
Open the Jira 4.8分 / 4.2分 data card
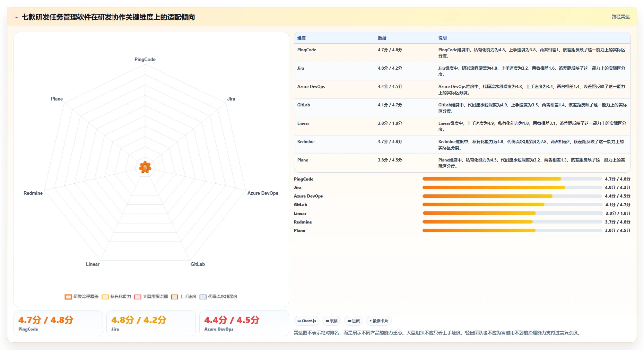(x=151, y=323)
